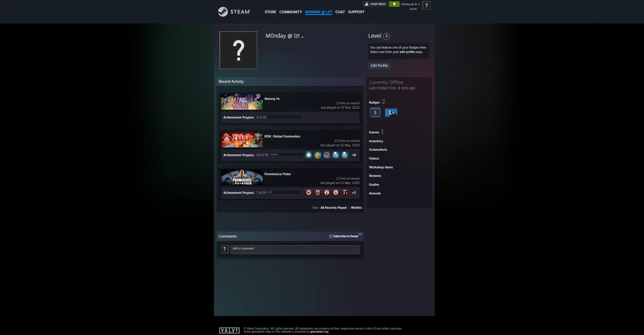Click the heart chip Prominence Poker achievement
Image resolution: width=644 pixels, height=335 pixels.
coord(309,193)
